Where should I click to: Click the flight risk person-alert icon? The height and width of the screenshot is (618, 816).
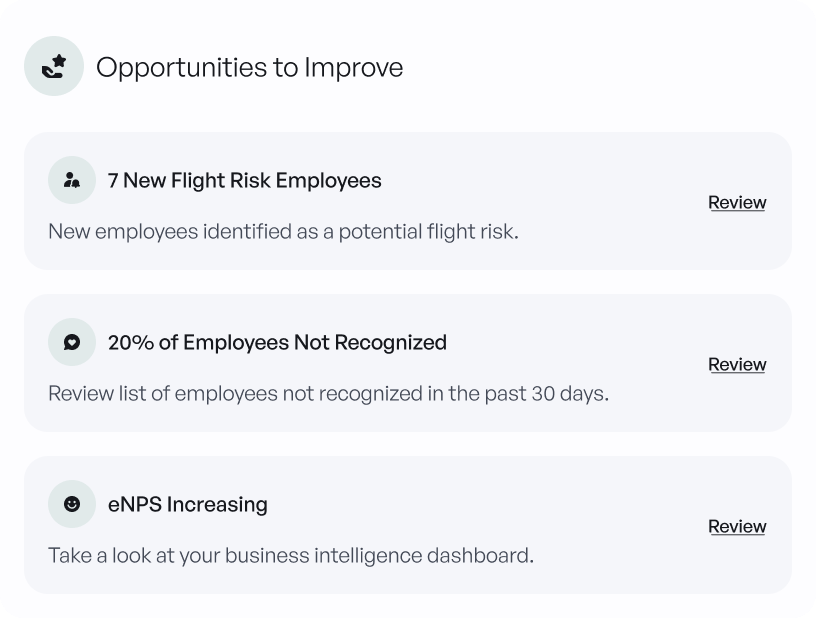coord(72,180)
